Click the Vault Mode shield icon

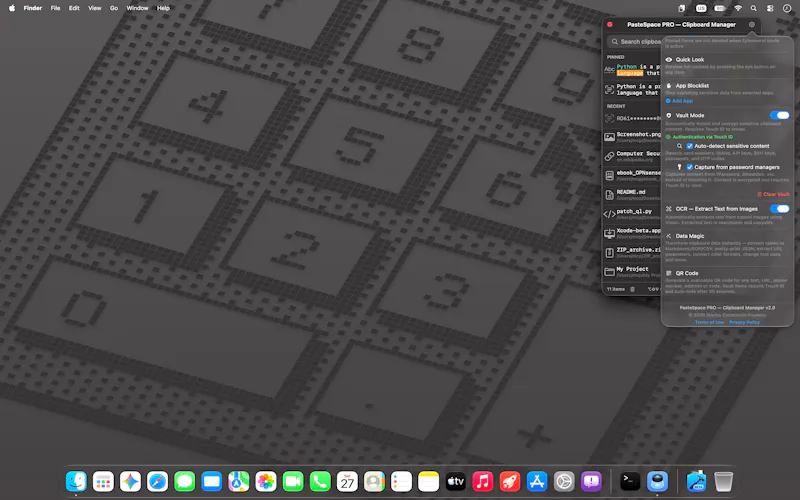tap(668, 115)
